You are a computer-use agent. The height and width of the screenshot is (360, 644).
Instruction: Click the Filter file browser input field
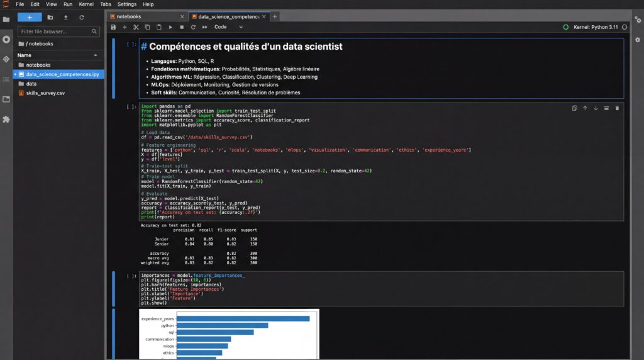click(x=58, y=31)
